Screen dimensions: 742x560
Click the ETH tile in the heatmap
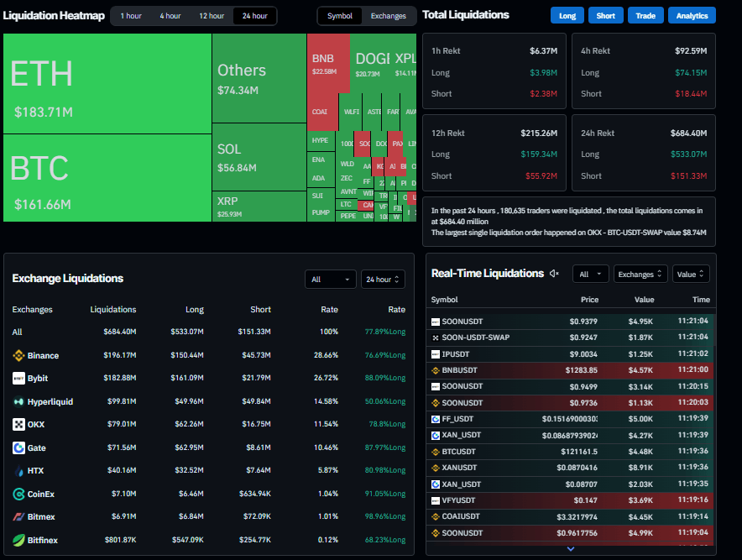pos(107,82)
